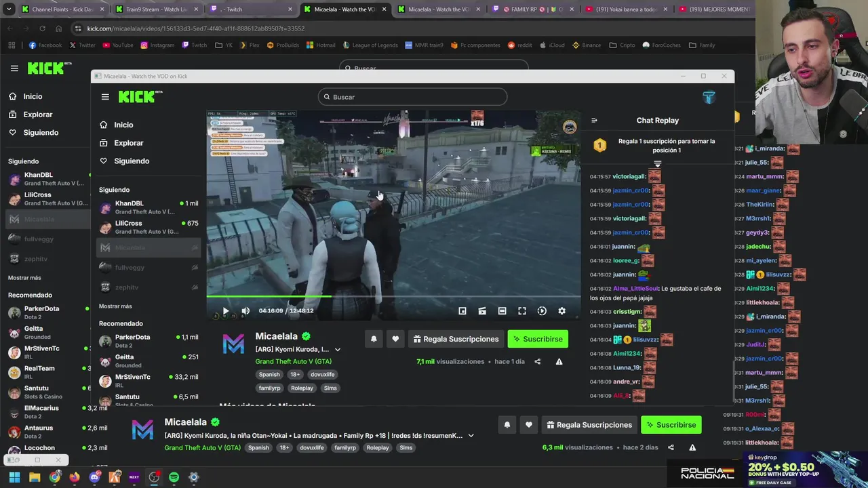Open Discord from the taskbar
The width and height of the screenshot is (868, 488).
point(94,477)
